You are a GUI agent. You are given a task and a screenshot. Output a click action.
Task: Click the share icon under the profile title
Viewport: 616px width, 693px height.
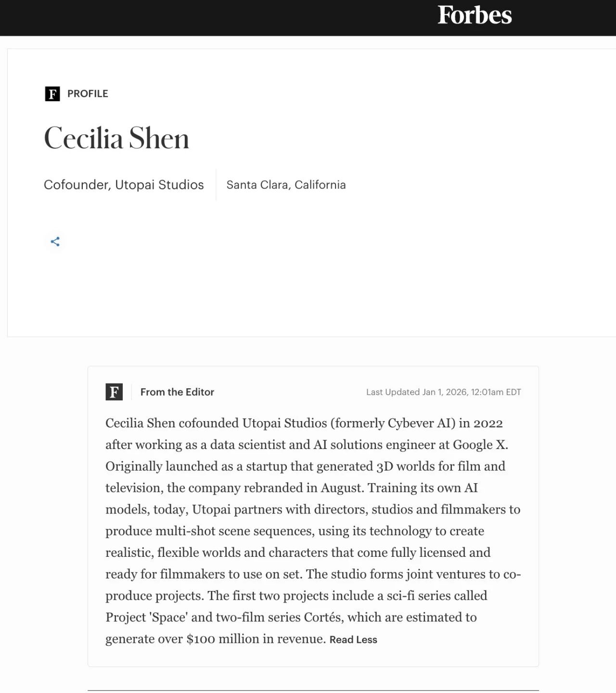point(55,242)
